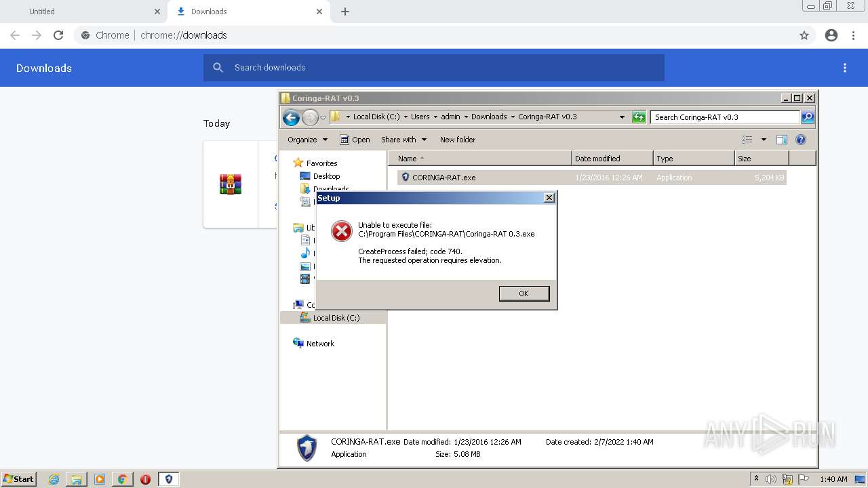Switch to the Setup shield taskbar item
The width and height of the screenshot is (868, 488).
pyautogui.click(x=169, y=479)
